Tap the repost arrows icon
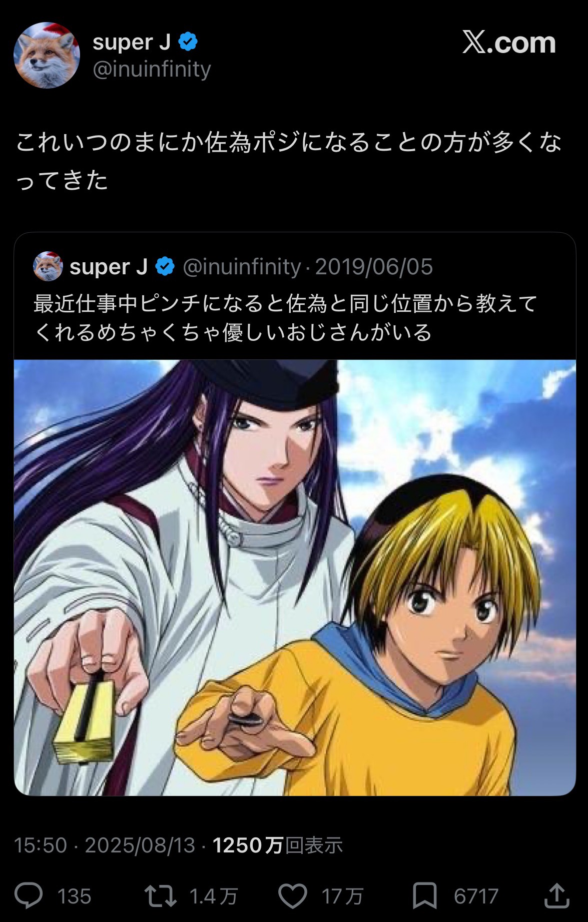The height and width of the screenshot is (922, 588). pos(160,896)
